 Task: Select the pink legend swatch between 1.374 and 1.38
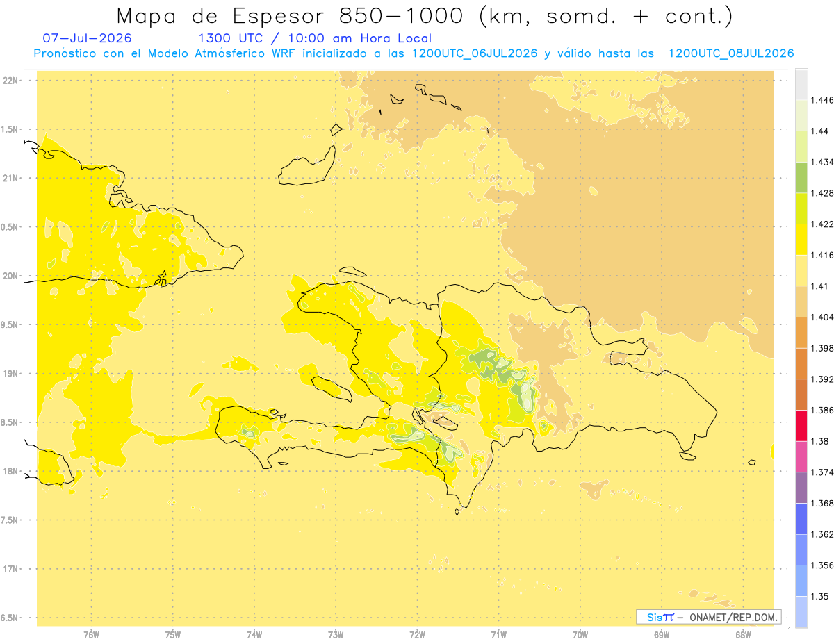801,457
